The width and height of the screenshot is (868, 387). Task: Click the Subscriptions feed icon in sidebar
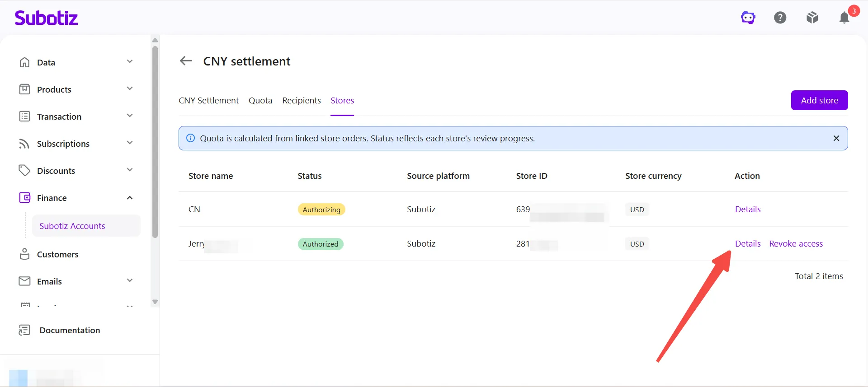(x=24, y=144)
